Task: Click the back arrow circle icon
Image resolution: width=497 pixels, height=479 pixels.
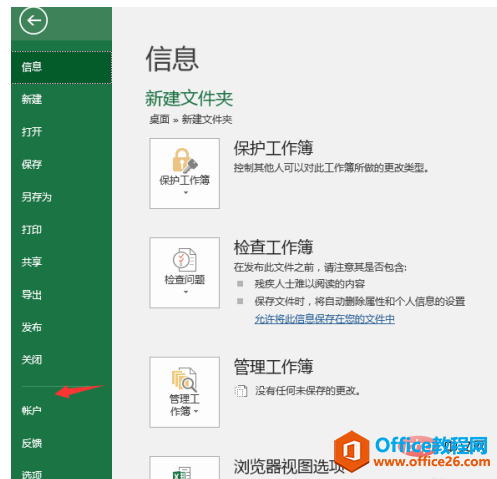Action: pos(33,21)
